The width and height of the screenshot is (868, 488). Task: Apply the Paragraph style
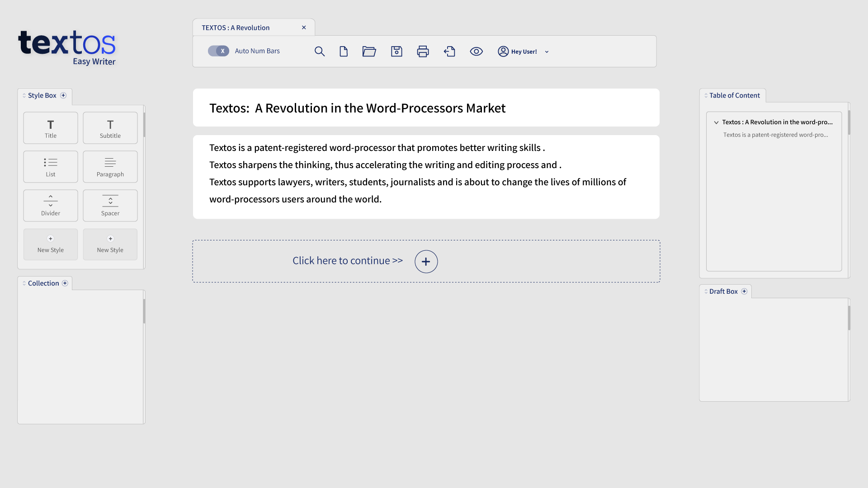[x=110, y=167]
